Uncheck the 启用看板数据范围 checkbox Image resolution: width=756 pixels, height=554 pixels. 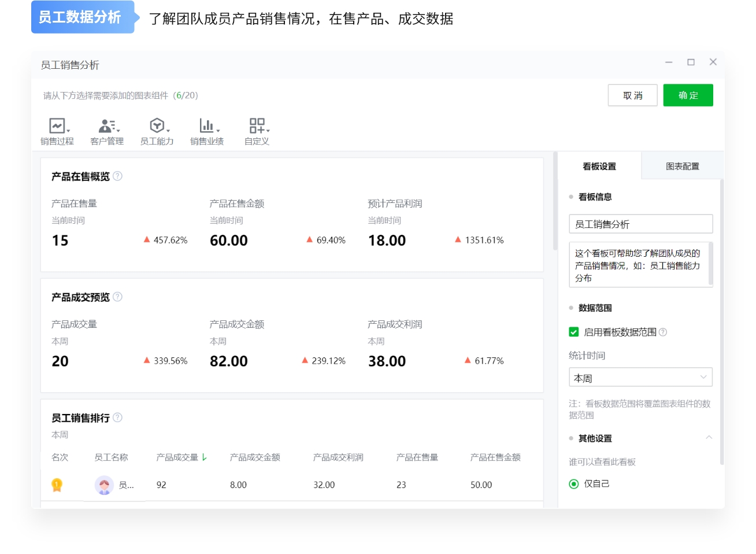[573, 332]
